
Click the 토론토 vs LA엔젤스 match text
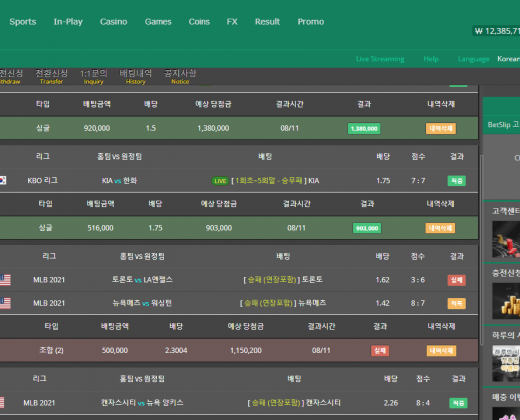(x=142, y=280)
